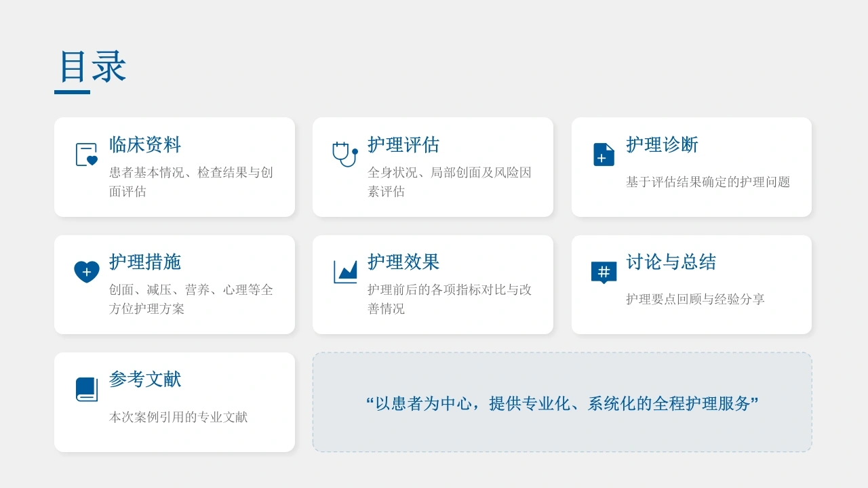Viewport: 868px width, 488px height.
Task: Click the blue underline beneath 目录
Action: point(72,92)
